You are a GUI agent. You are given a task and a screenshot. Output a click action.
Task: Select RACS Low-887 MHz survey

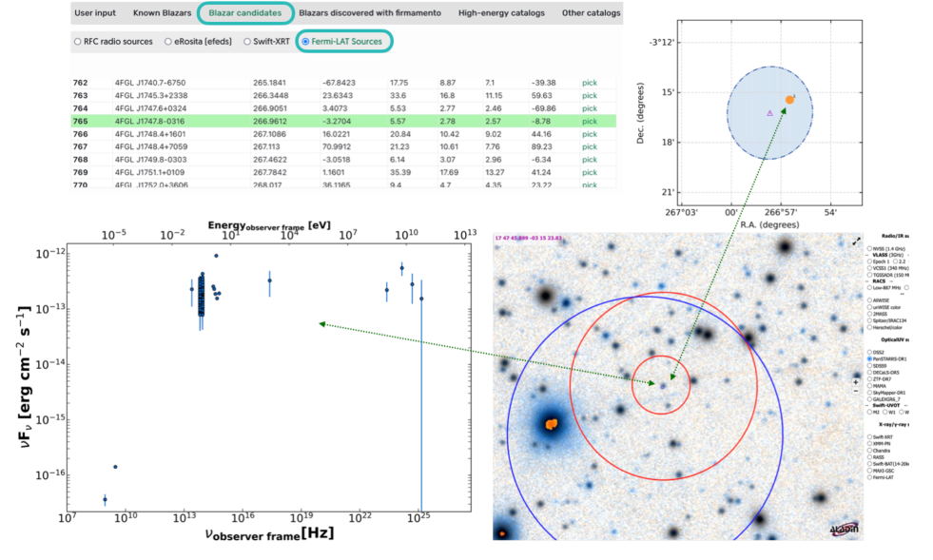(x=869, y=287)
